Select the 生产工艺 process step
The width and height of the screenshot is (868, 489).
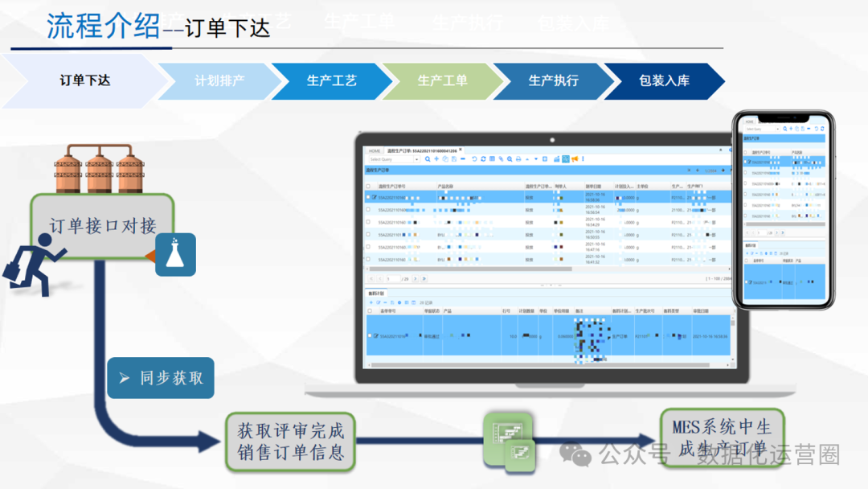coord(332,81)
